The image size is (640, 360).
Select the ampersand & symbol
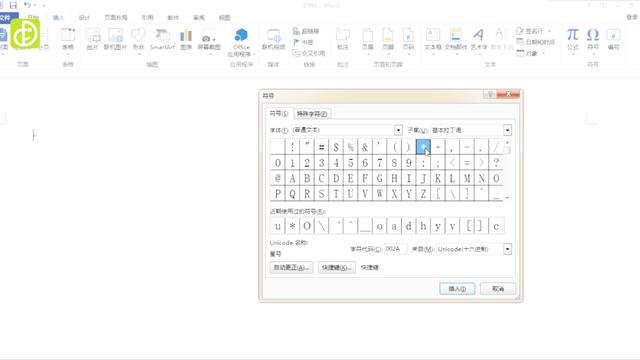tap(365, 147)
